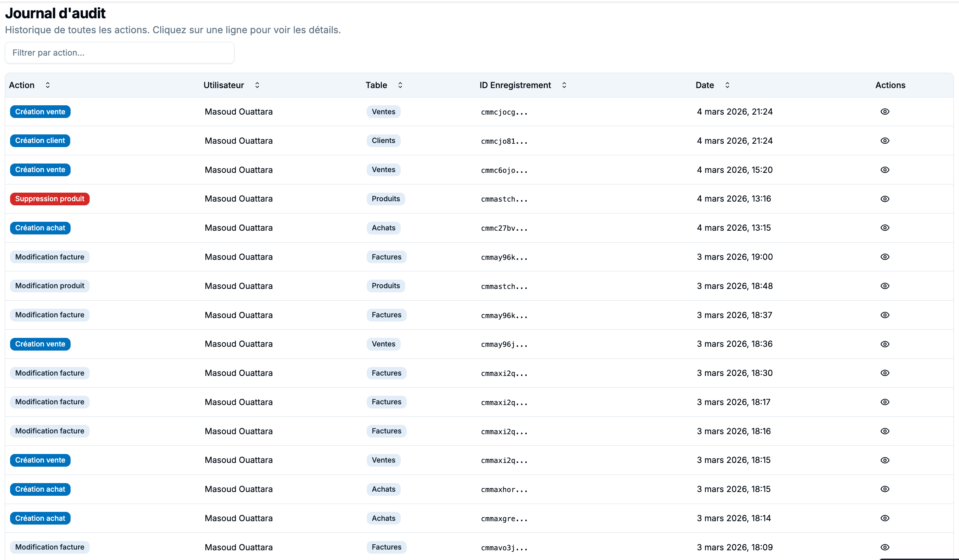View the 3 mars 18:36 Création vente entry
959x560 pixels.
884,344
